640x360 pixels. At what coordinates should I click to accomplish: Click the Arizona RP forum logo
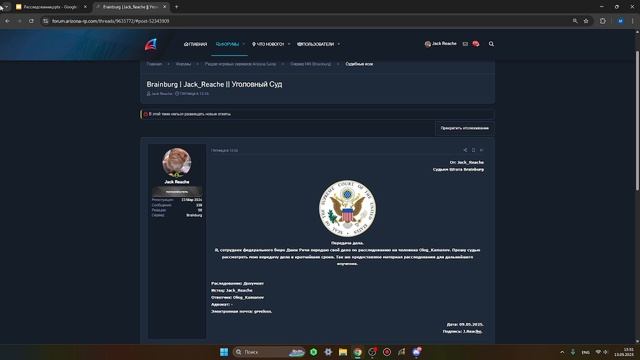[151, 44]
